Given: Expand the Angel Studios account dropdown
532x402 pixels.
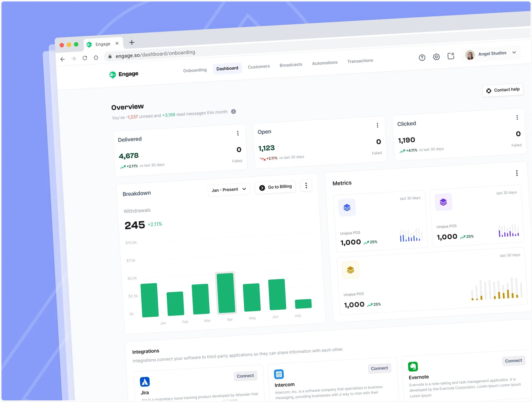Looking at the screenshot, I should 514,53.
